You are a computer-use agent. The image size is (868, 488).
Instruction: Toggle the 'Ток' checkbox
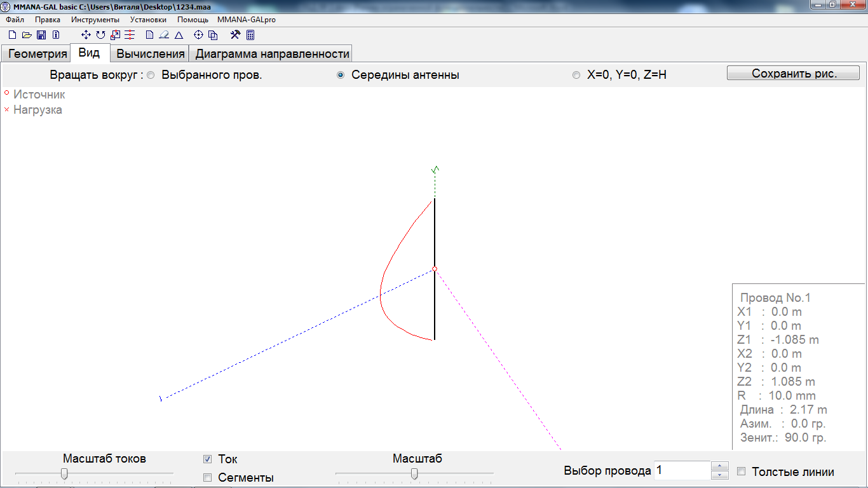pos(207,459)
